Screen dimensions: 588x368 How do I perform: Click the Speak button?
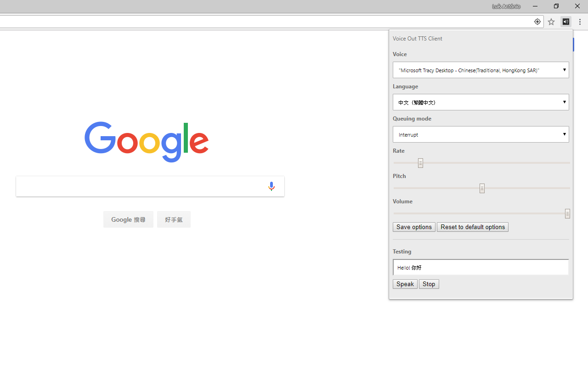405,284
